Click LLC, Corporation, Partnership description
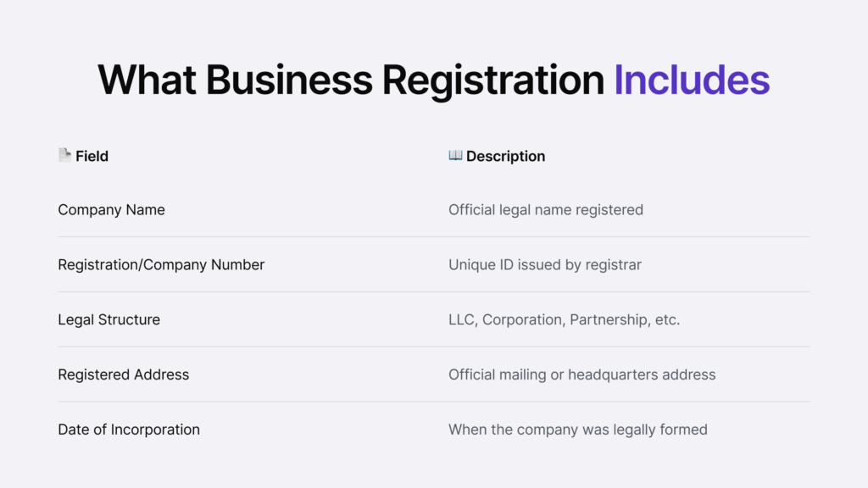 (565, 319)
